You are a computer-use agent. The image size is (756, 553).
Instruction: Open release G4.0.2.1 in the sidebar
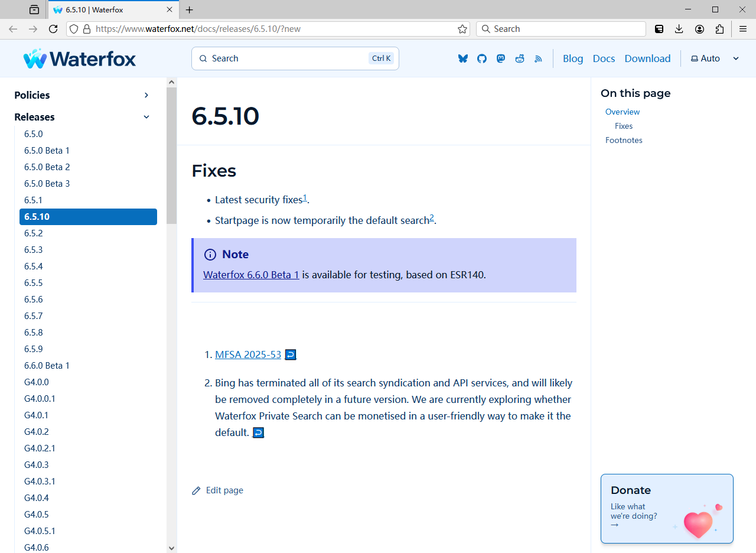pyautogui.click(x=88, y=448)
